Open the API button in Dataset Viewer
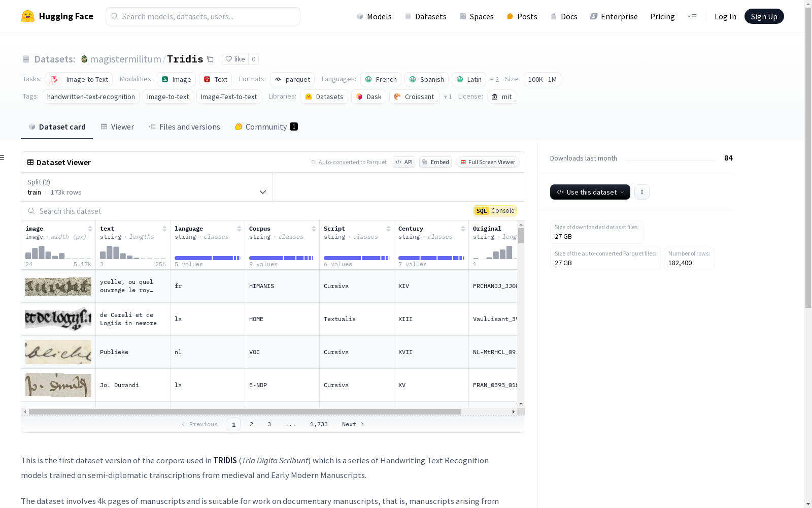The image size is (812, 508). pos(404,162)
